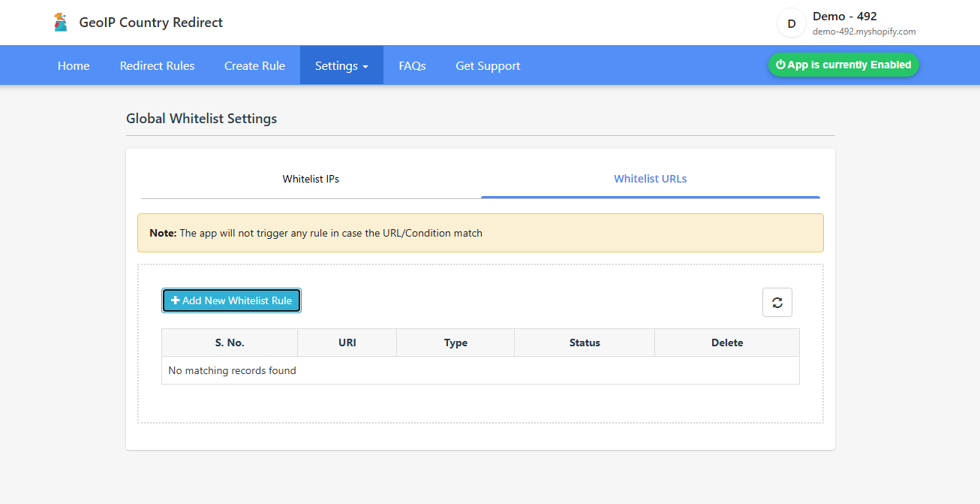This screenshot has height=504, width=980.
Task: Open the FAQs page
Action: 412,66
